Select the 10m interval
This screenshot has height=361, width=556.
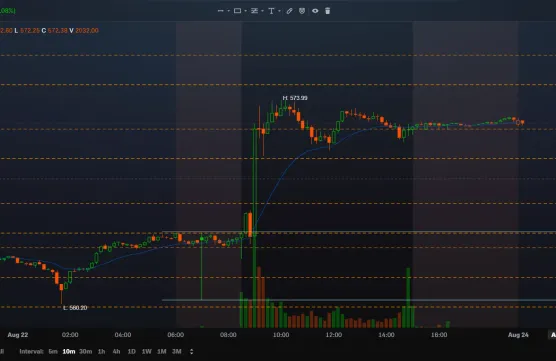tap(69, 351)
